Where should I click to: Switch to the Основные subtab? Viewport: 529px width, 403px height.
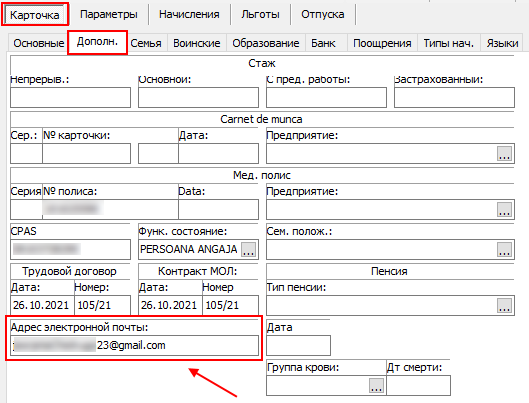click(x=38, y=43)
